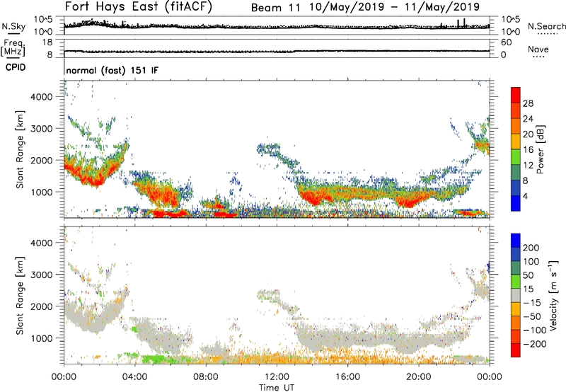Image resolution: width=566 pixels, height=392 pixels.
Task: Click the '20:00' time axis tick
Action: pos(419,377)
